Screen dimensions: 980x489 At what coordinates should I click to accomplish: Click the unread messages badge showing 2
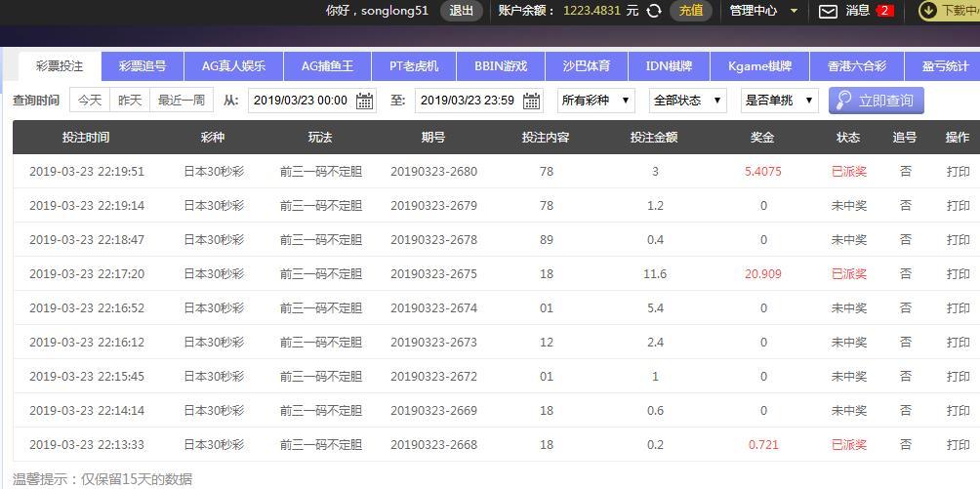[x=884, y=11]
